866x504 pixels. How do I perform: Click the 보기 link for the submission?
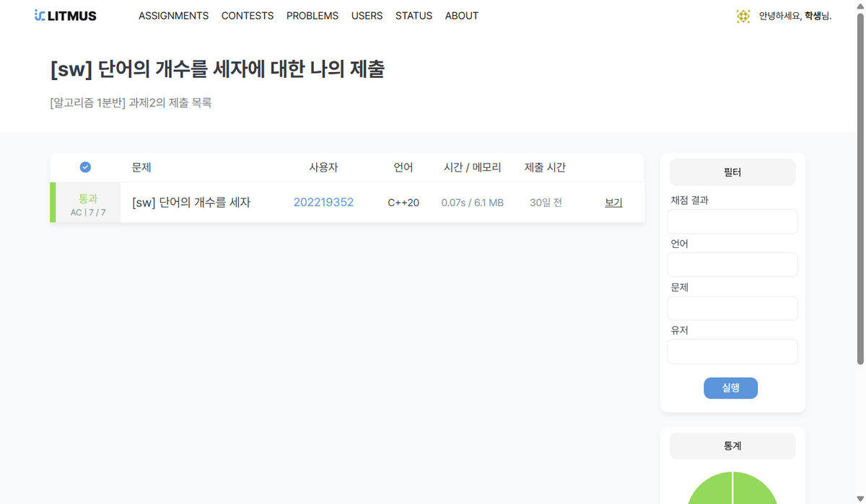coord(613,203)
